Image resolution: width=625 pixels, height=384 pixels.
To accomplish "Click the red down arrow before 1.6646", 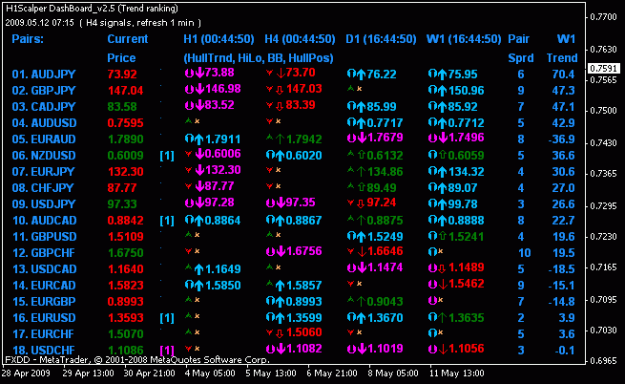I will point(362,252).
